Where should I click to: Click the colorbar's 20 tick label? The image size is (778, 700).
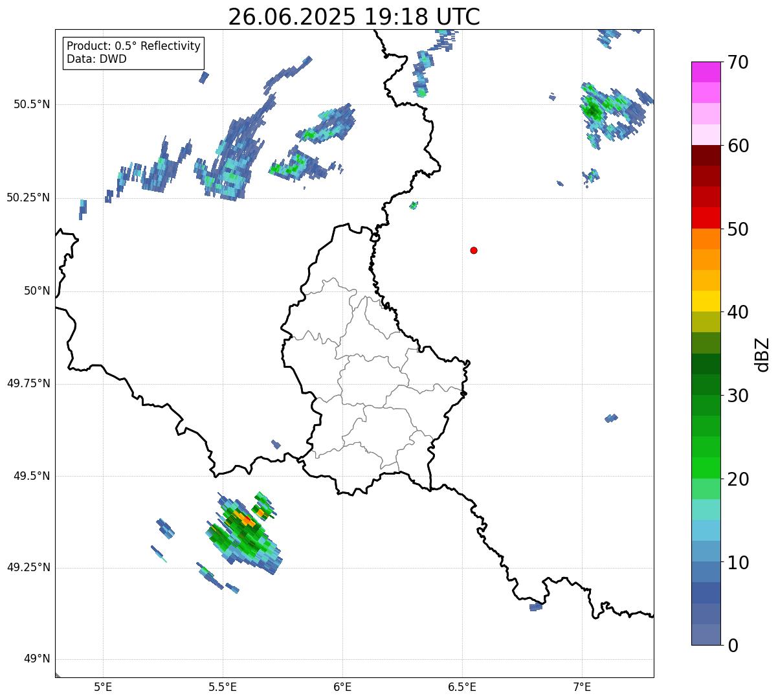click(739, 479)
